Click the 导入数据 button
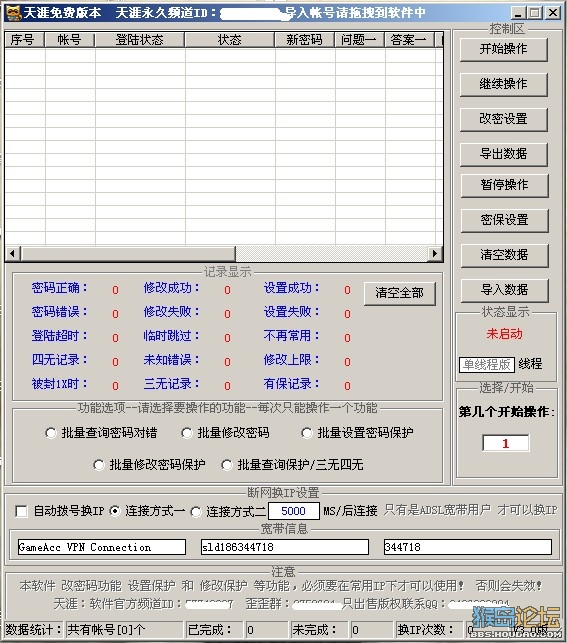This screenshot has height=643, width=567. pos(504,290)
